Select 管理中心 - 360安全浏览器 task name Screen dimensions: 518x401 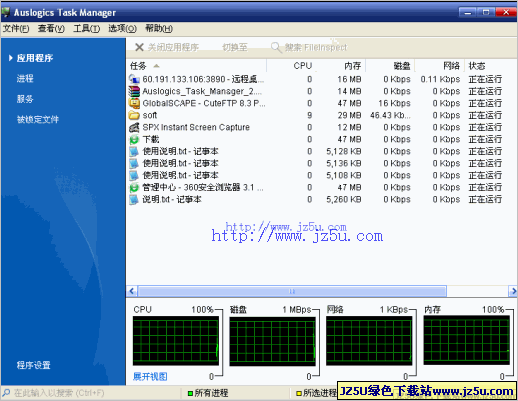click(203, 187)
